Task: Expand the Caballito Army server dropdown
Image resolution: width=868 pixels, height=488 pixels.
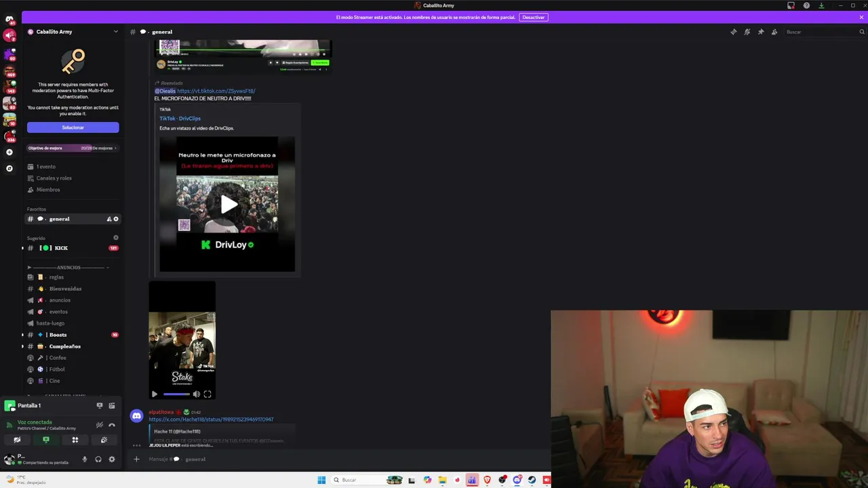Action: coord(115,32)
